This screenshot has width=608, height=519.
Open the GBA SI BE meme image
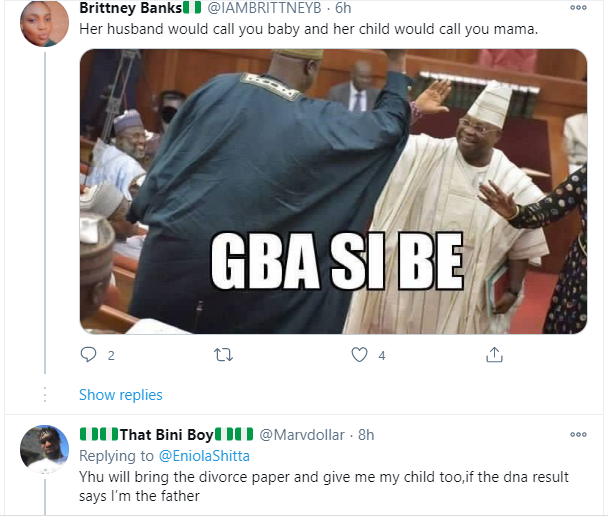tap(333, 190)
